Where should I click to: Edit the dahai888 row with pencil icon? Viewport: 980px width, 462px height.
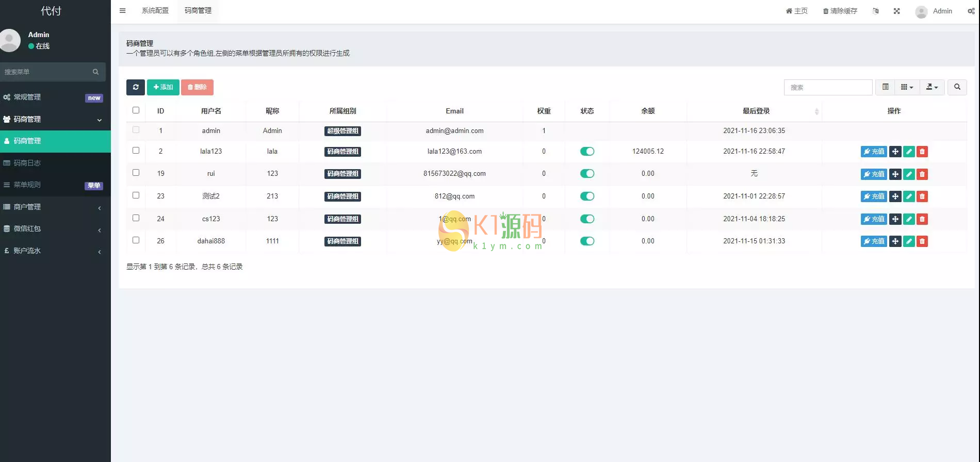(x=909, y=241)
